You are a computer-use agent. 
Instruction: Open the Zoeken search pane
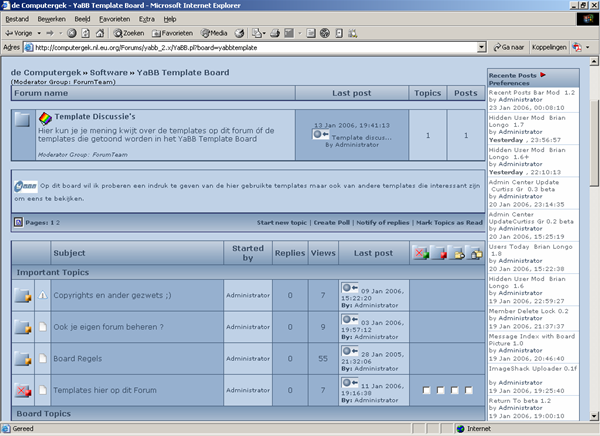(129, 33)
